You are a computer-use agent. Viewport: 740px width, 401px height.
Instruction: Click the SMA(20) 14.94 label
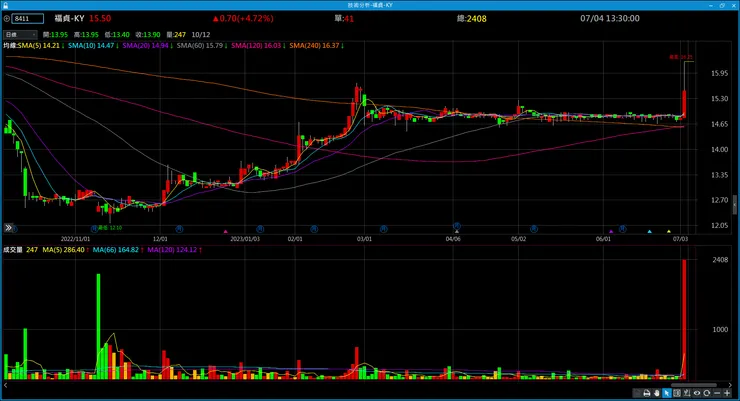tap(147, 46)
